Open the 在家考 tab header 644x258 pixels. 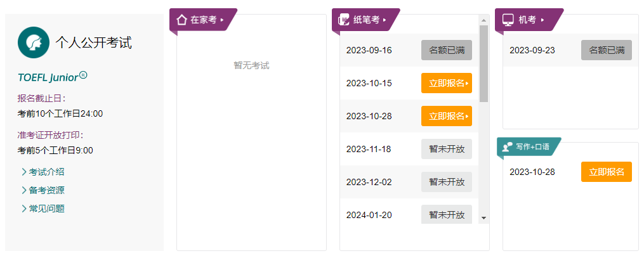[x=204, y=20]
